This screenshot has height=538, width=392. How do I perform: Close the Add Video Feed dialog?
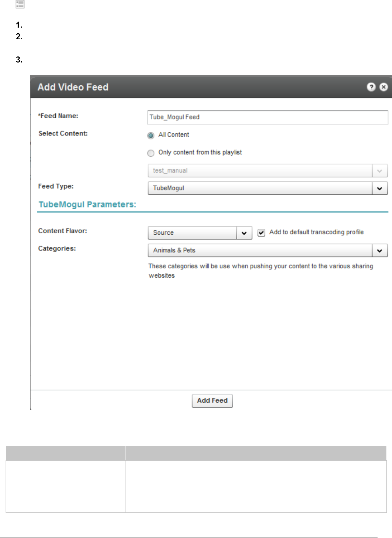[x=384, y=87]
